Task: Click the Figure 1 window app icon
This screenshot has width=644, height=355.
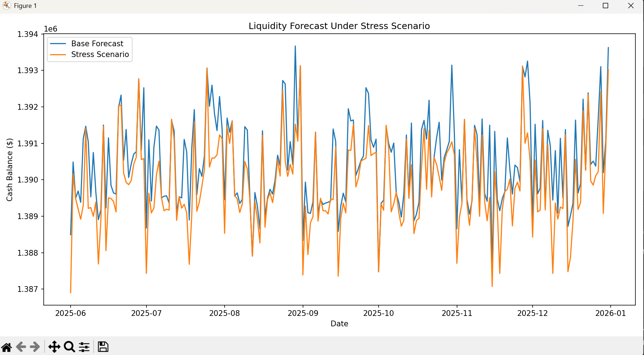Action: 6,6
